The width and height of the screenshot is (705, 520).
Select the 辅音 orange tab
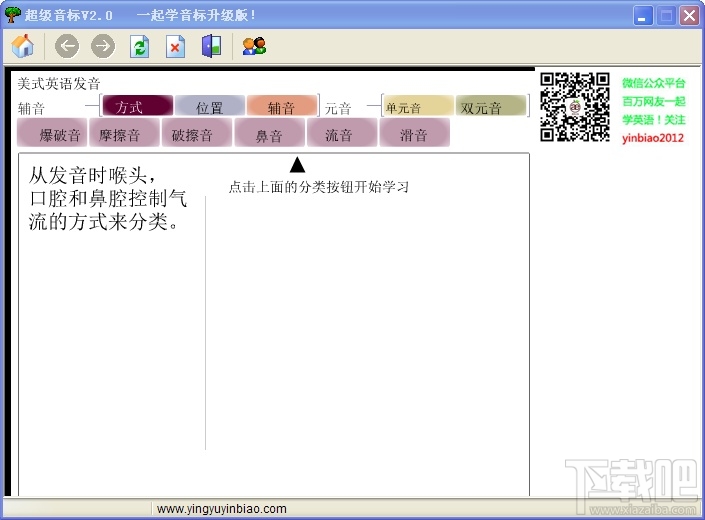281,106
